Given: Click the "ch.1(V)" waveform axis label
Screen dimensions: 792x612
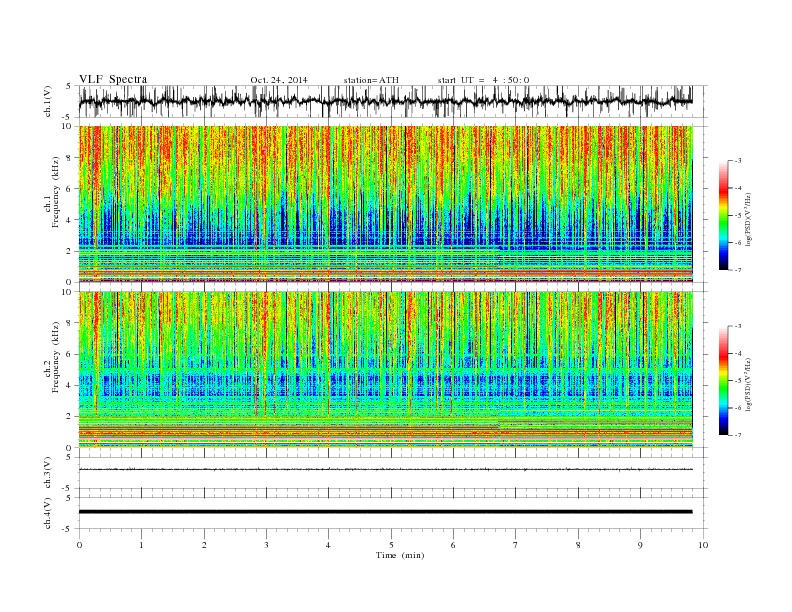Looking at the screenshot, I should [48, 101].
